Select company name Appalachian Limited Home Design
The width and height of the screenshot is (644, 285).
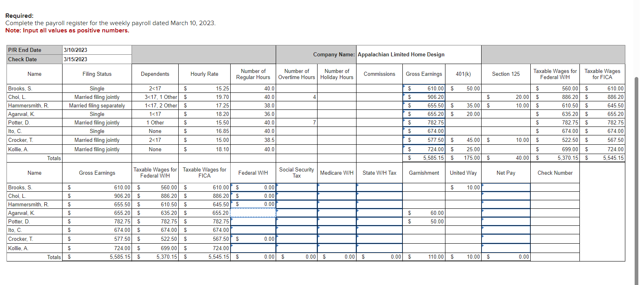pyautogui.click(x=401, y=54)
